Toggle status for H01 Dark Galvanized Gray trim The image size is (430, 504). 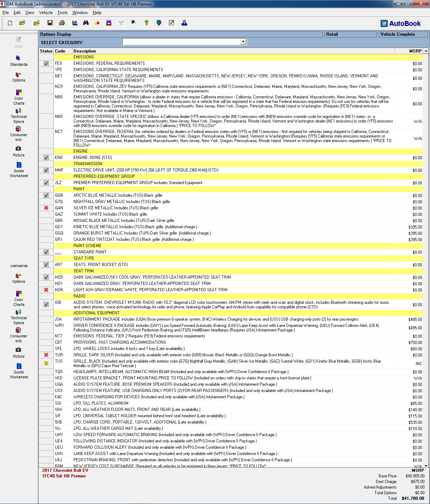(x=46, y=283)
